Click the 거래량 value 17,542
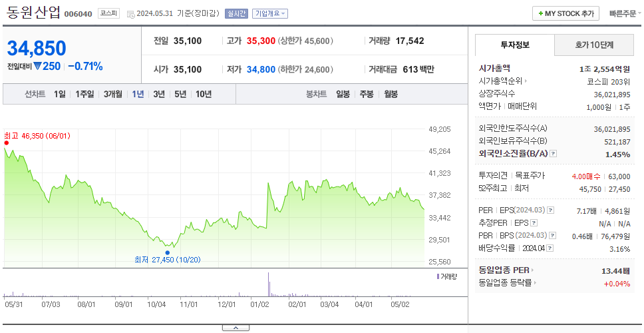The width and height of the screenshot is (644, 333). point(410,41)
